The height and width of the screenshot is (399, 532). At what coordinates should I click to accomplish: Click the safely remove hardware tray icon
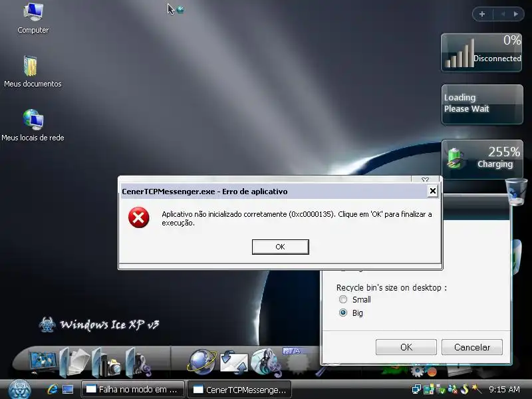441,389
